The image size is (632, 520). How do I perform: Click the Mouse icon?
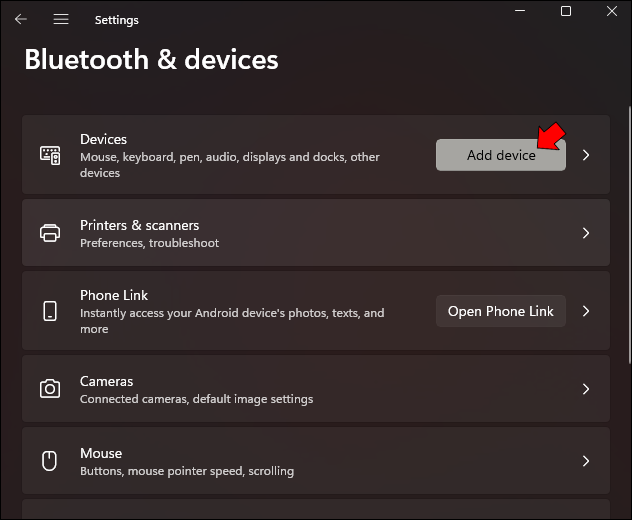pos(50,461)
